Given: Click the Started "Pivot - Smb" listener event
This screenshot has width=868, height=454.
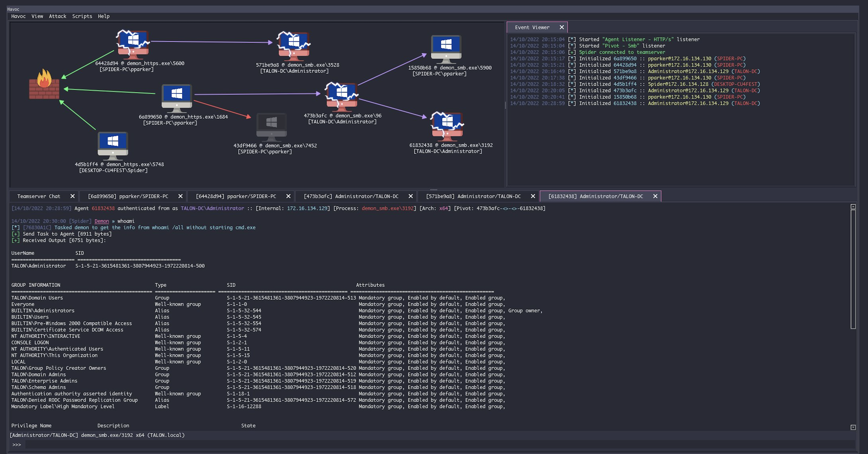Looking at the screenshot, I should [587, 46].
